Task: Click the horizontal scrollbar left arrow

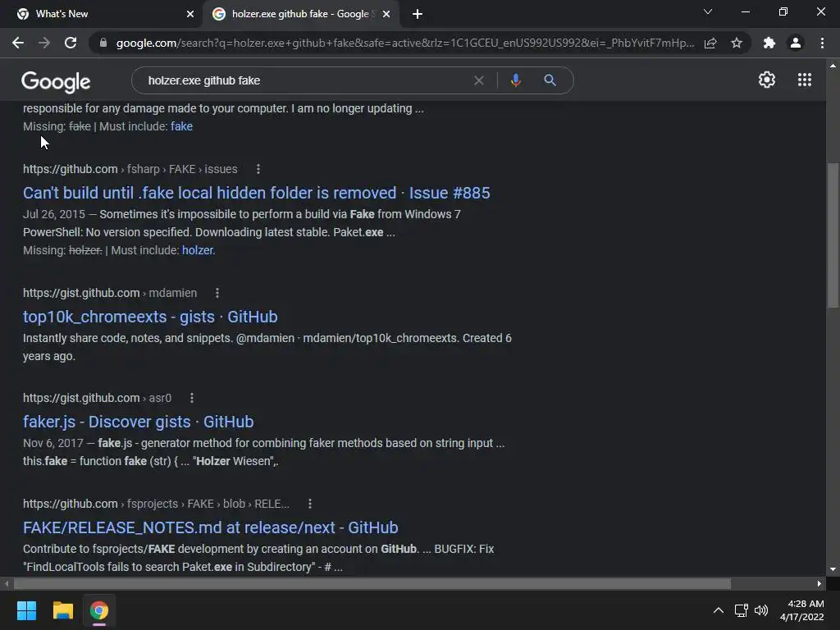Action: pos(7,583)
